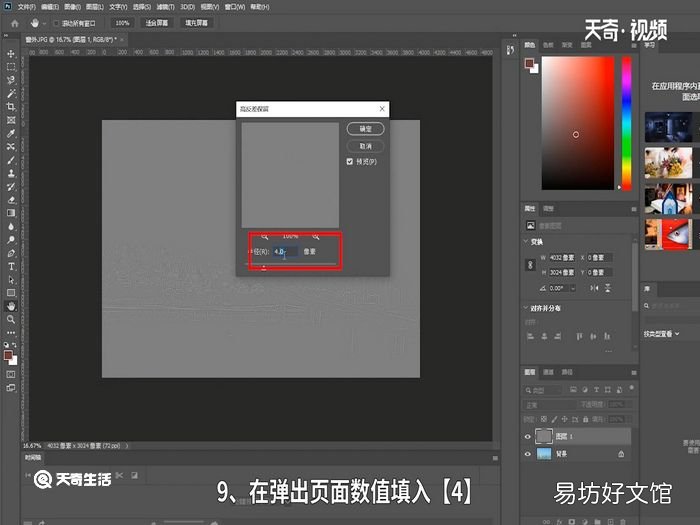
Task: Hide the 背景 layer eye
Action: (x=528, y=454)
